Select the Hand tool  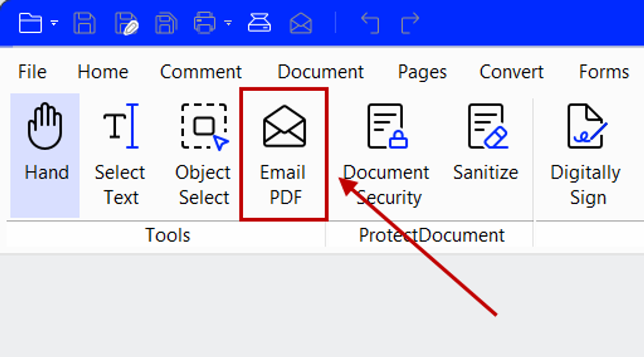(45, 155)
